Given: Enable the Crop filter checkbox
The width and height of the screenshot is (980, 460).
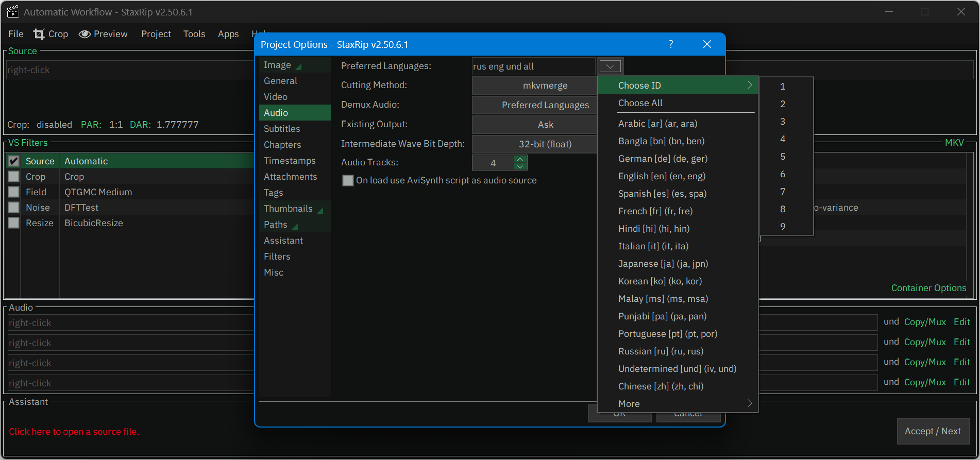Looking at the screenshot, I should pyautogui.click(x=14, y=177).
